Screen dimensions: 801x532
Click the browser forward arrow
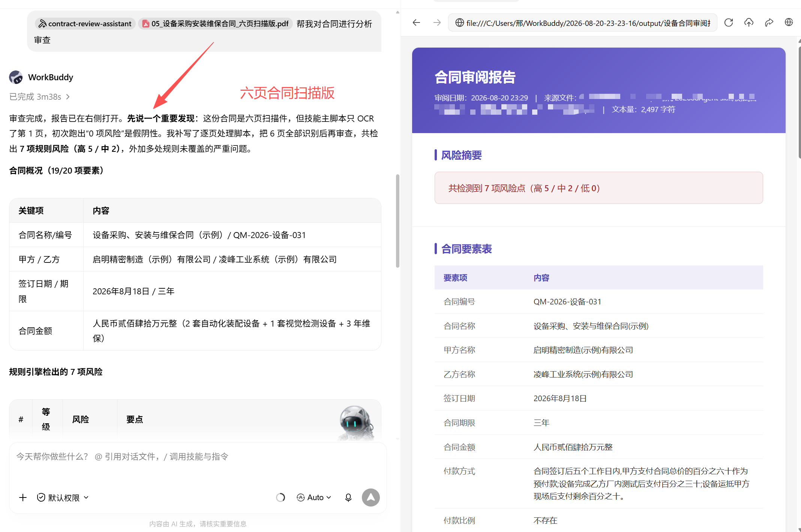437,23
